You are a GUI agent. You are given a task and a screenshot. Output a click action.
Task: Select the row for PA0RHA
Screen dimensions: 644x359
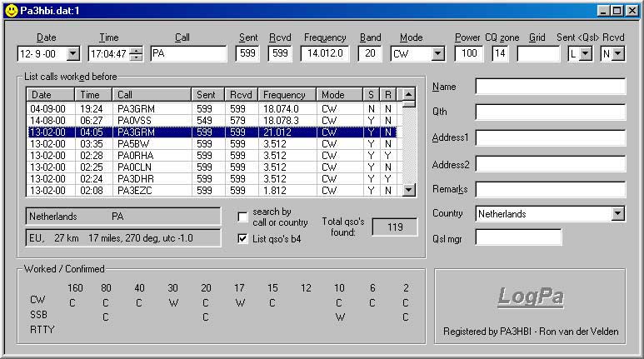point(212,156)
